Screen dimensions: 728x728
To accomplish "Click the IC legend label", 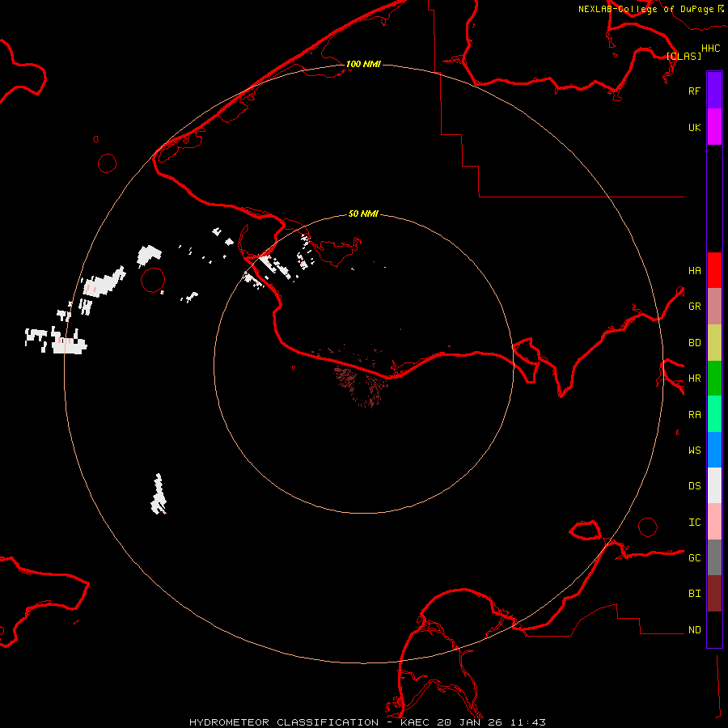I will pyautogui.click(x=694, y=523).
